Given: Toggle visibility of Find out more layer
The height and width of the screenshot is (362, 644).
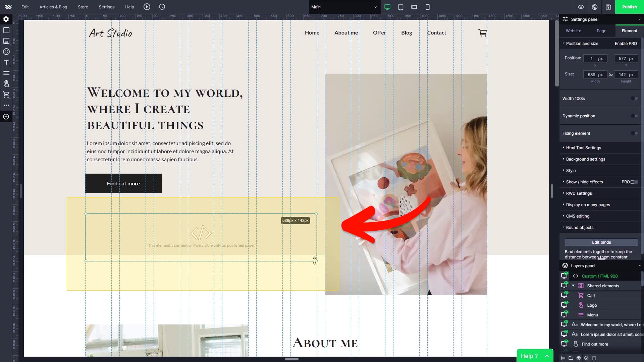Looking at the screenshot, I should pos(565,344).
